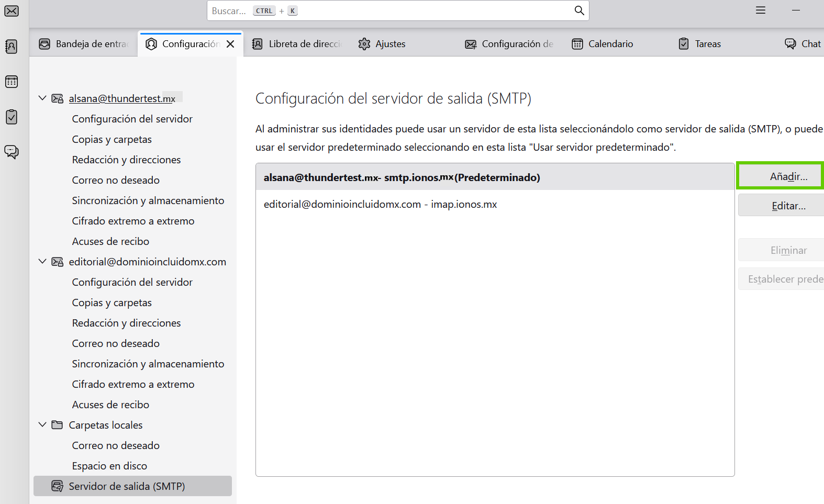Switch to Bandeja de entrada tab

point(84,44)
